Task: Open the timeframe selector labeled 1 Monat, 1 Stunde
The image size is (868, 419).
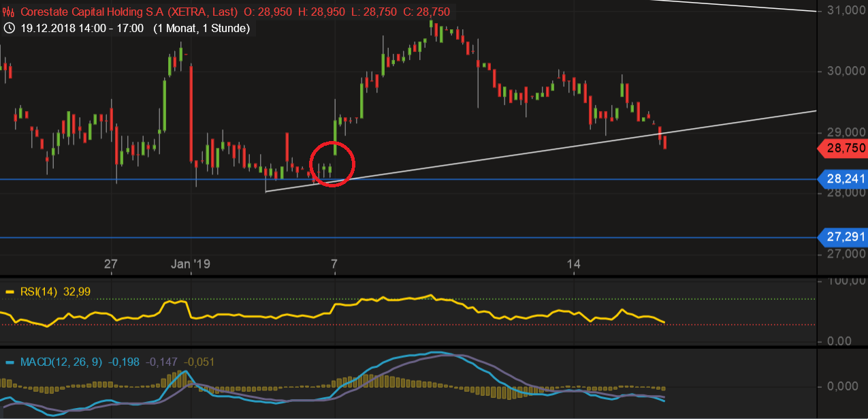Action: [200, 29]
